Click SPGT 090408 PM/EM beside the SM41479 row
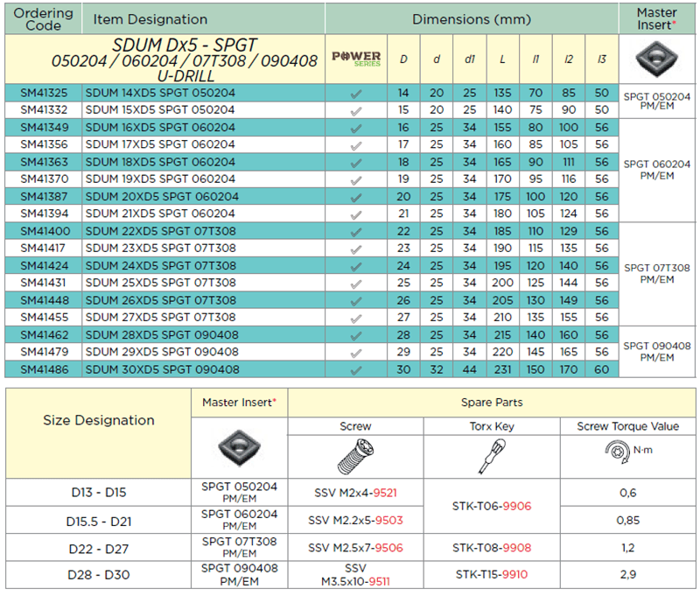700x596 pixels. coord(657,352)
